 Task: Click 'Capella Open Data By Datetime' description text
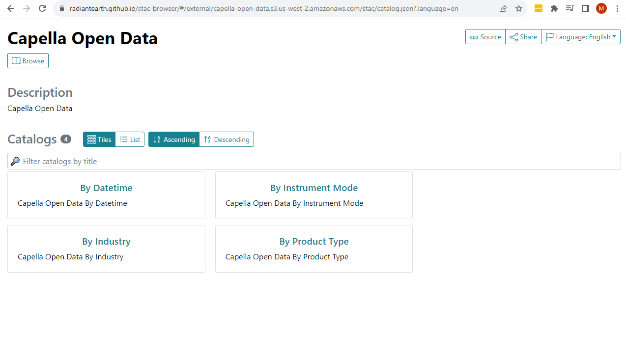coord(72,203)
